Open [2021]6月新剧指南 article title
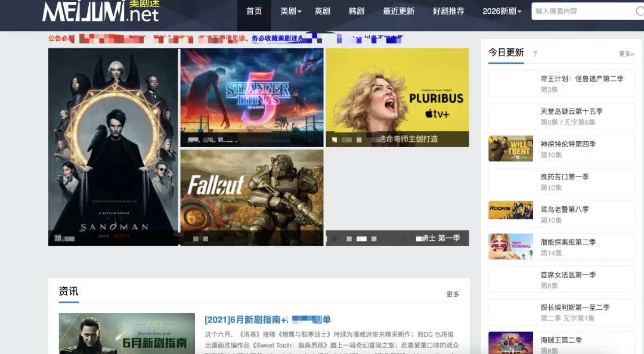 click(x=268, y=319)
